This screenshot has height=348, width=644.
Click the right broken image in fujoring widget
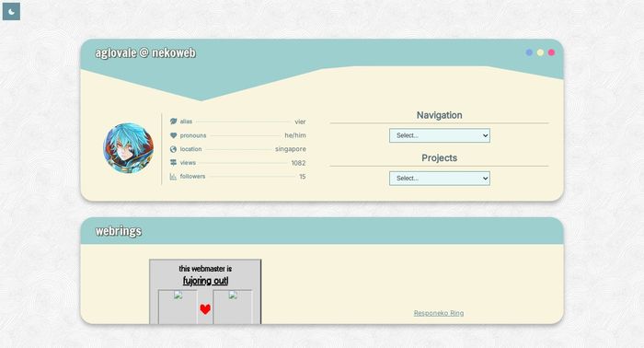(x=233, y=307)
